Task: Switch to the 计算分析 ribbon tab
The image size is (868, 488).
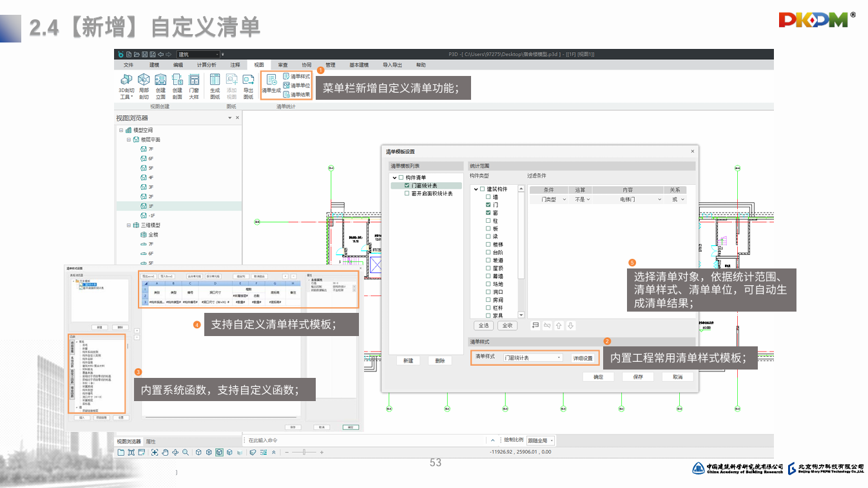Action: 206,65
